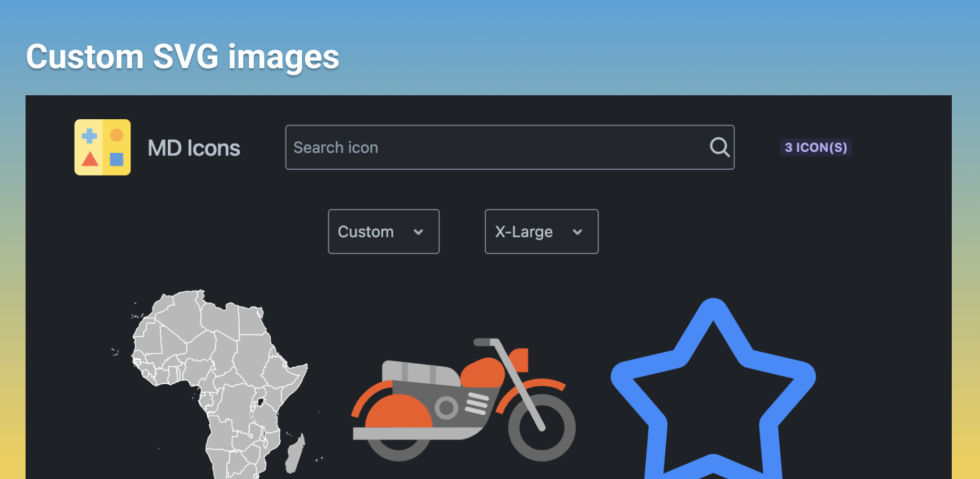Open the Custom category dropdown

tap(383, 232)
